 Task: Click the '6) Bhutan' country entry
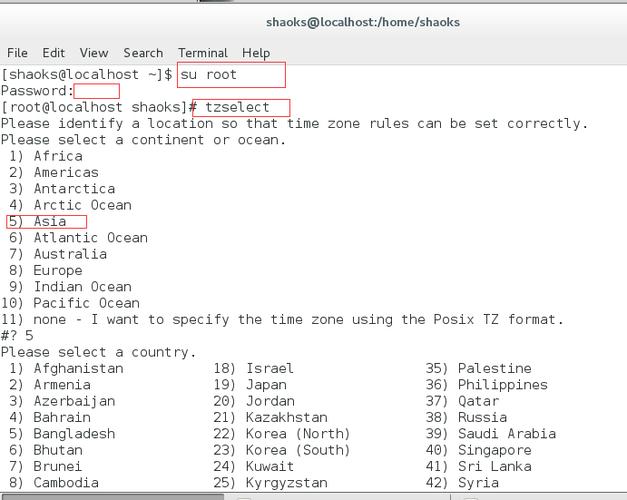46,450
